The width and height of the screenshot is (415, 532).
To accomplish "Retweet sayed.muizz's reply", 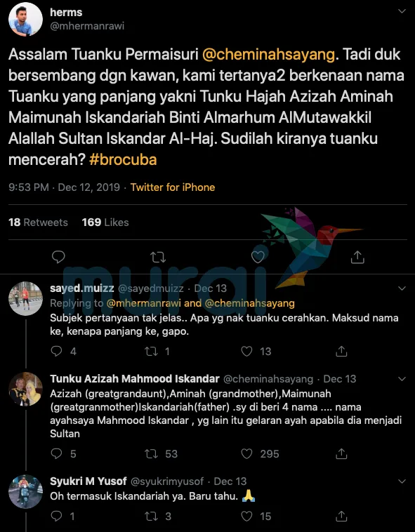I will 151,351.
